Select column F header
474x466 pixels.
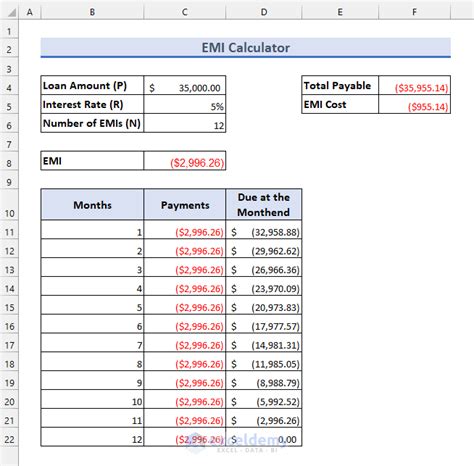[414, 12]
